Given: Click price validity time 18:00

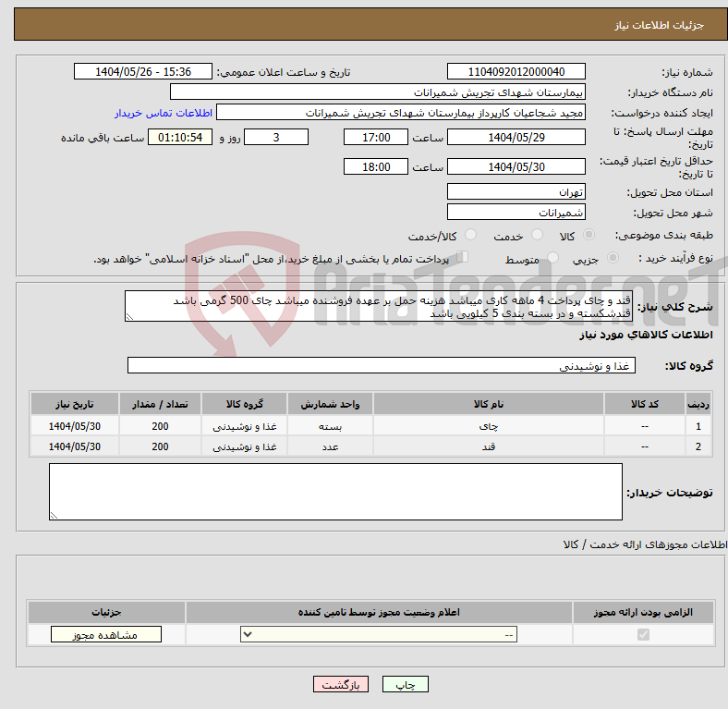Looking at the screenshot, I should (x=376, y=166).
